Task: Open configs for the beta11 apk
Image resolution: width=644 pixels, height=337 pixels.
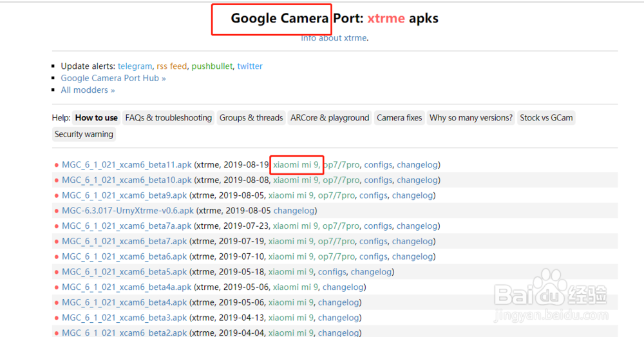Action: click(x=378, y=165)
